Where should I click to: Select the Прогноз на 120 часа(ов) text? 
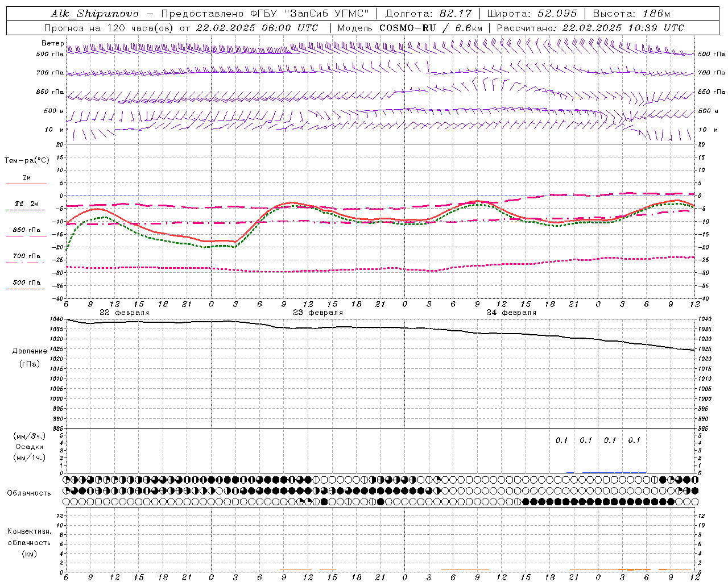110,28
